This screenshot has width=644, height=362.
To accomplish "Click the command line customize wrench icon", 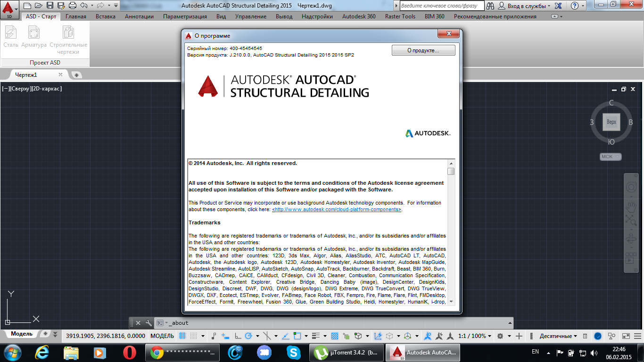I will click(x=149, y=323).
